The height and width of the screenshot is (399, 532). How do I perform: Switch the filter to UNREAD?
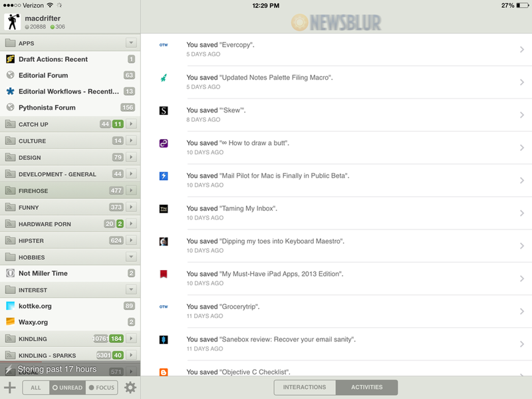coord(68,388)
